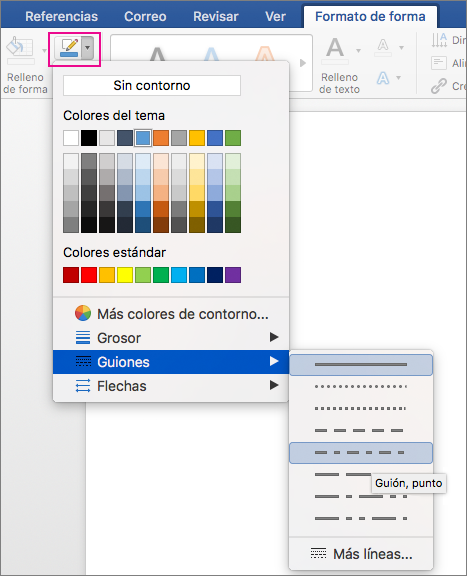Choose the square dot dash style
The height and width of the screenshot is (576, 467).
pos(361,408)
